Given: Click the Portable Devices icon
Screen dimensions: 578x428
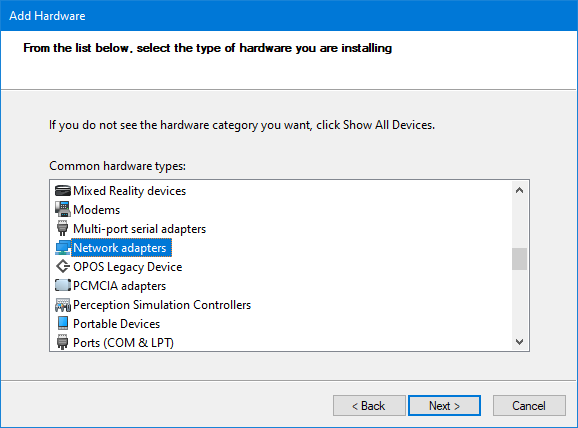Looking at the screenshot, I should tap(63, 323).
